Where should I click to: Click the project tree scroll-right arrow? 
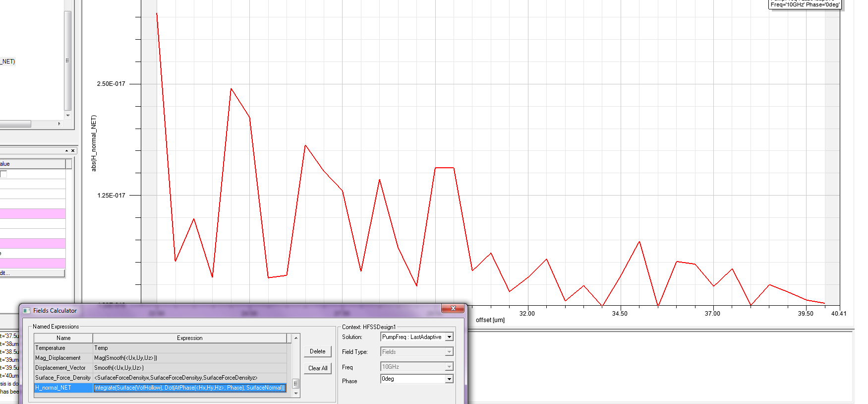(x=59, y=124)
